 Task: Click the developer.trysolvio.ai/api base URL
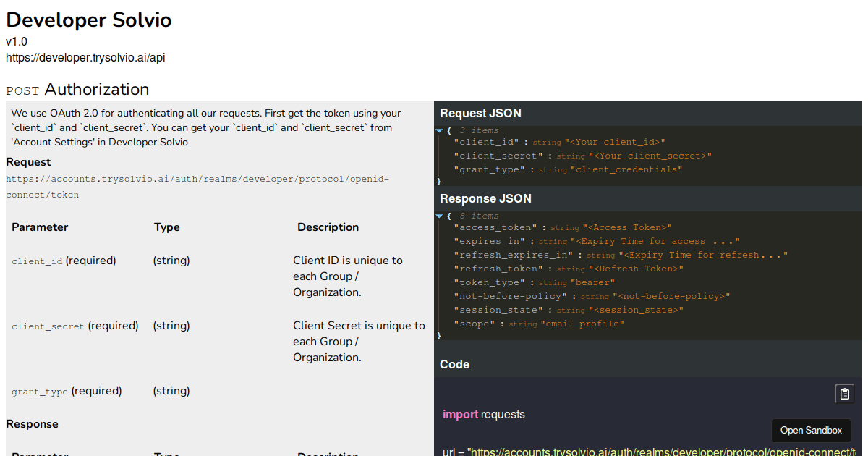(85, 57)
